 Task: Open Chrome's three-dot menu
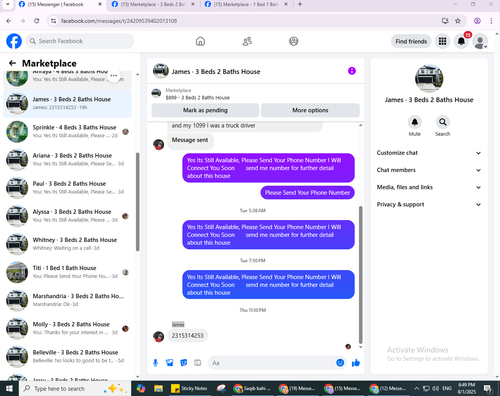click(491, 21)
